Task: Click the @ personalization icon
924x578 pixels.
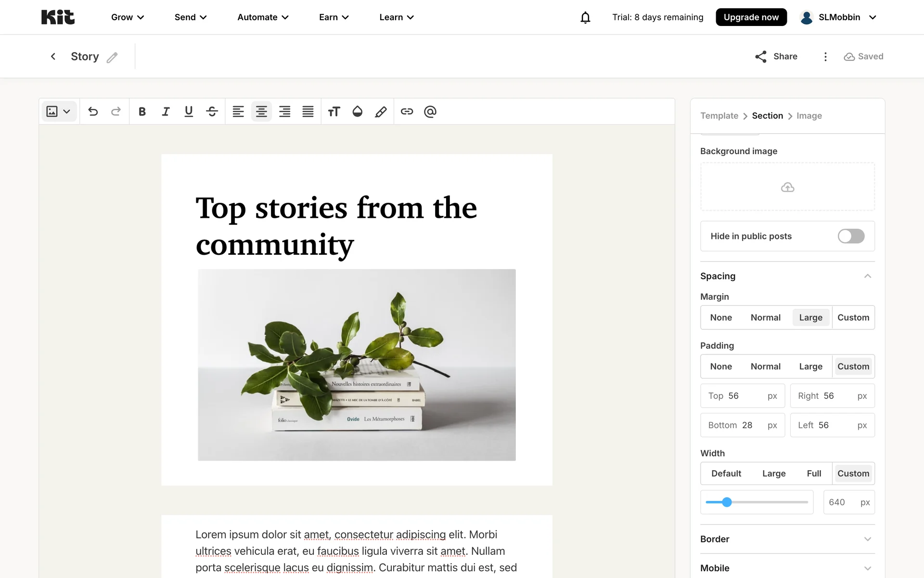Action: point(430,112)
